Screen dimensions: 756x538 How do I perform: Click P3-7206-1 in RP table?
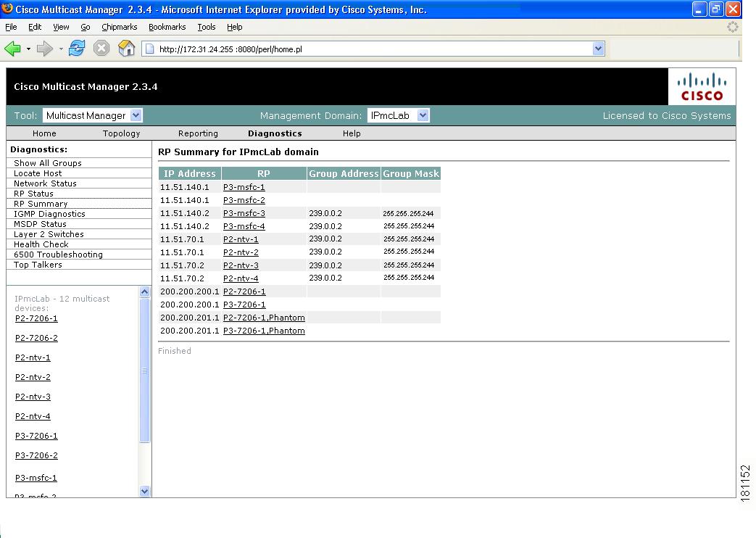tap(244, 305)
